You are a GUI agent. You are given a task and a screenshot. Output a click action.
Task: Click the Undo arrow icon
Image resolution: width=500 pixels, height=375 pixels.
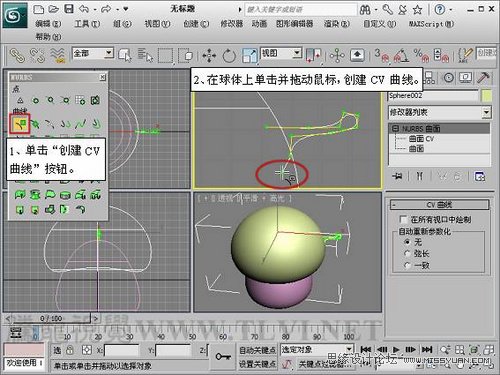coord(84,9)
